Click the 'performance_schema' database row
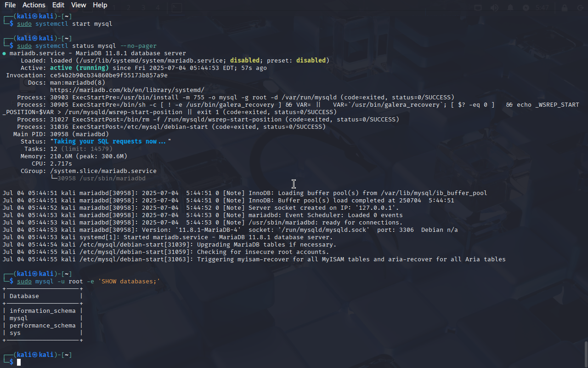 point(43,326)
